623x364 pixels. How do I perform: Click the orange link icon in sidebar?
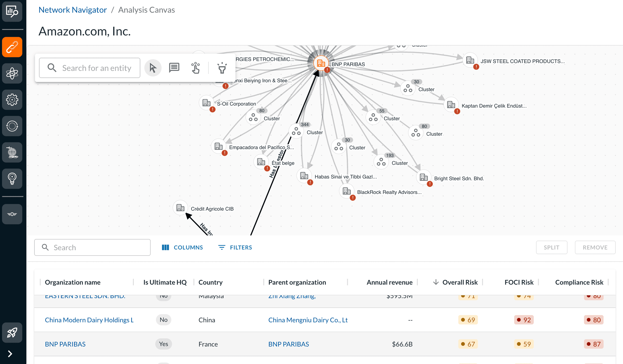[x=12, y=47]
